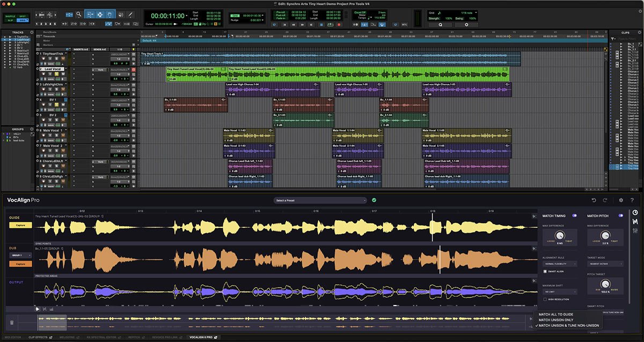The width and height of the screenshot is (644, 342).
Task: Click the Lead vox High Chorus.1-04 clip
Action: [273, 90]
